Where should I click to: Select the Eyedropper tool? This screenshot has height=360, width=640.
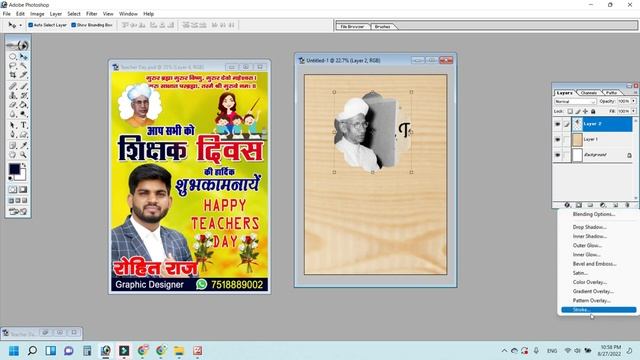pyautogui.click(x=24, y=145)
